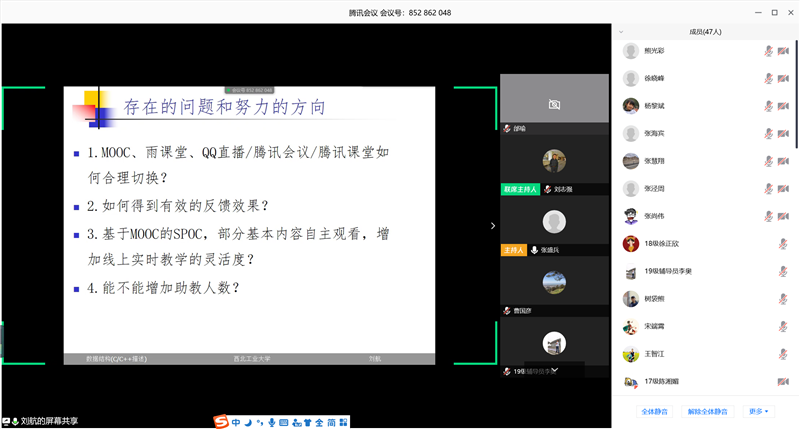Maximize the Tencent Meeting window
The image size is (800, 429).
[774, 12]
